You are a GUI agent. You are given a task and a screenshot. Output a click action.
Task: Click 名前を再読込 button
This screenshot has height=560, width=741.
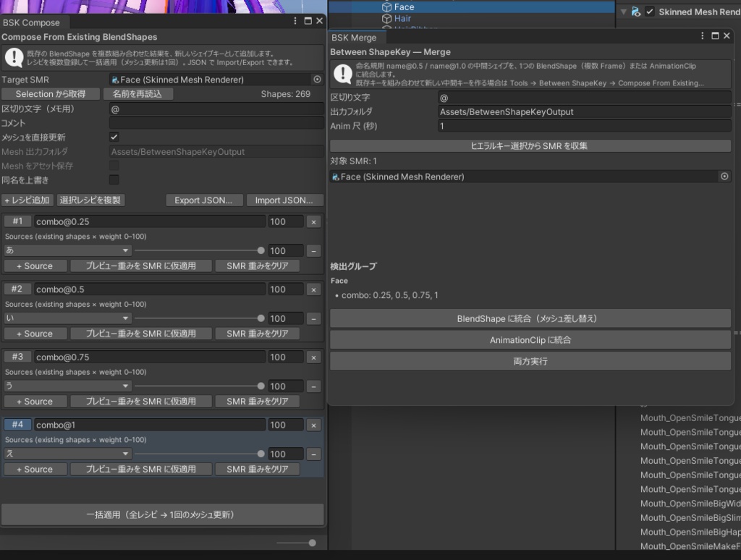pos(137,94)
